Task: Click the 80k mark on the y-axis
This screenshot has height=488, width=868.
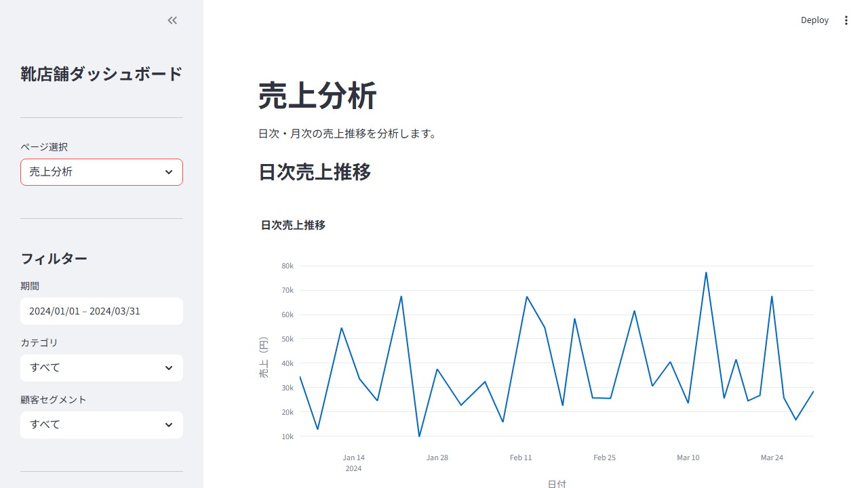Action: click(x=288, y=266)
